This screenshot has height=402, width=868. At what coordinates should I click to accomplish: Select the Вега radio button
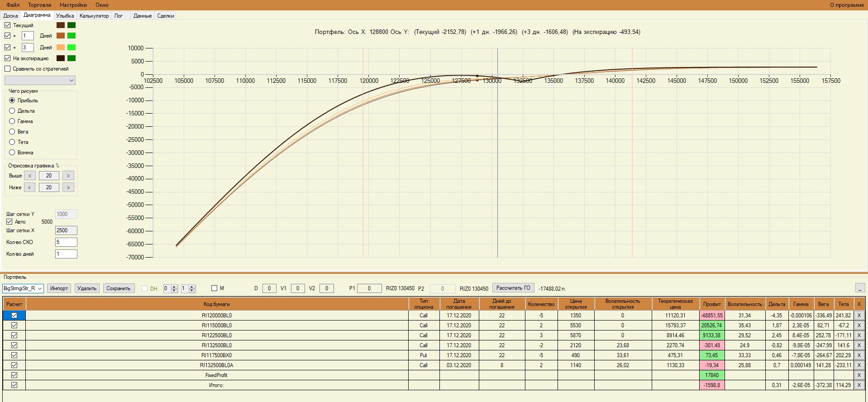coord(12,132)
